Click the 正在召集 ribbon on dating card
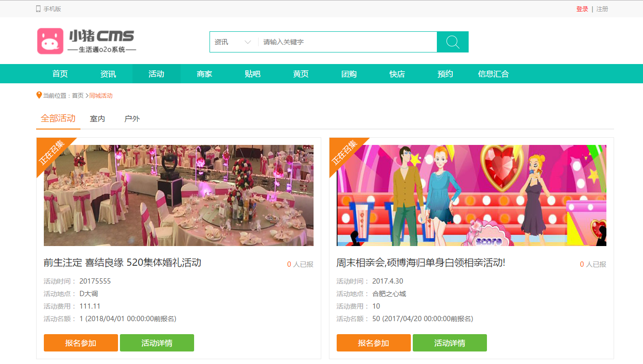The width and height of the screenshot is (643, 364). click(x=345, y=153)
